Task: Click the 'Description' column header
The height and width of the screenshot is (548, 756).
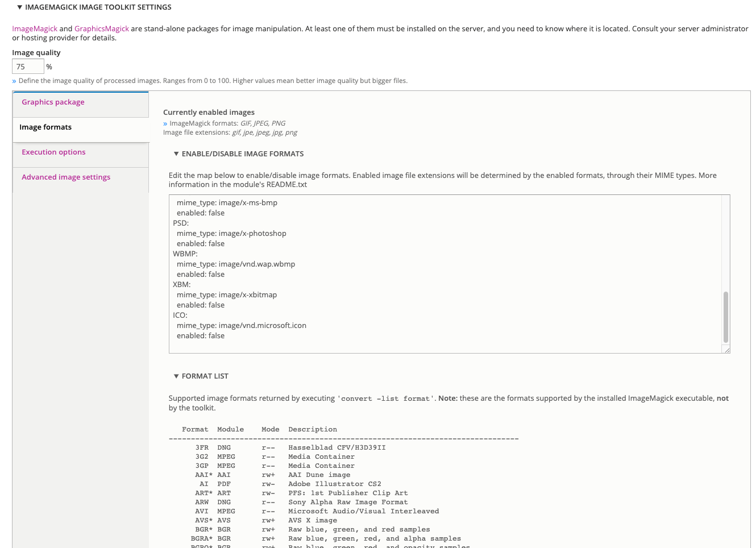Action: click(x=313, y=430)
